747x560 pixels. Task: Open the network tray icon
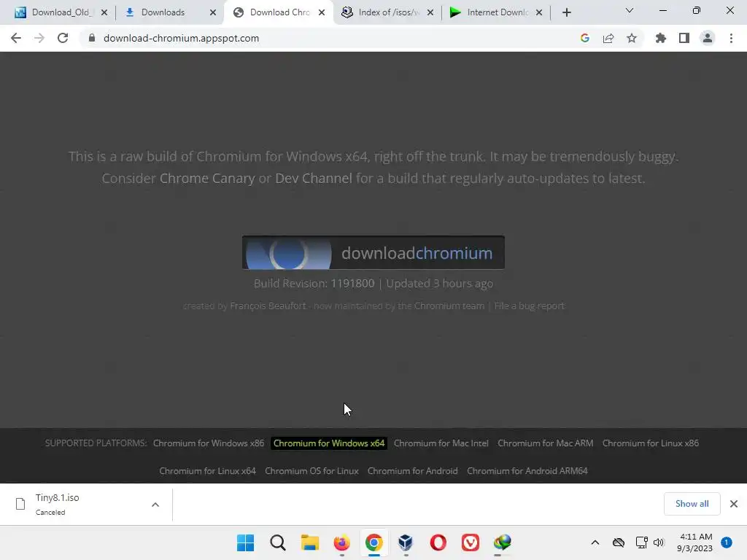coord(641,542)
